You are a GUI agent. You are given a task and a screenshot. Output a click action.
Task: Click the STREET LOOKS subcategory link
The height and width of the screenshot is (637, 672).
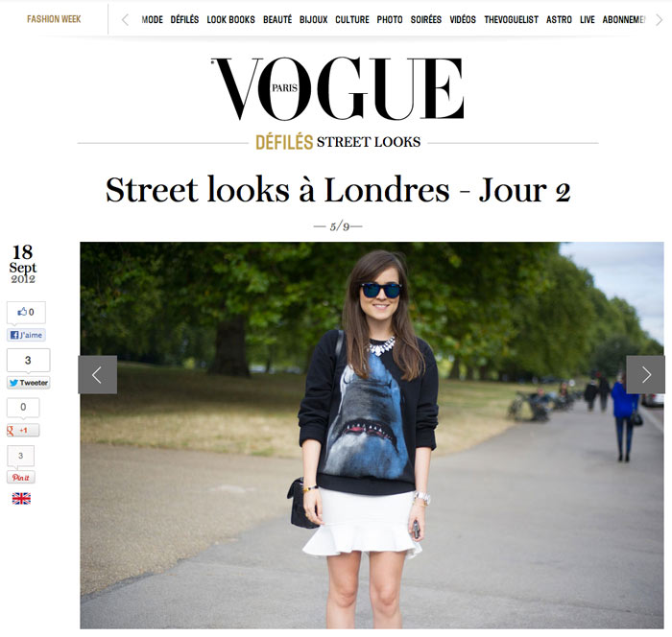pos(369,142)
